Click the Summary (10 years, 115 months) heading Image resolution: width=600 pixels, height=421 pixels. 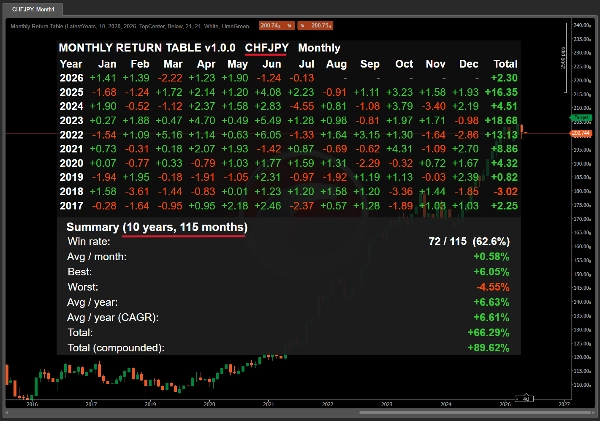157,227
